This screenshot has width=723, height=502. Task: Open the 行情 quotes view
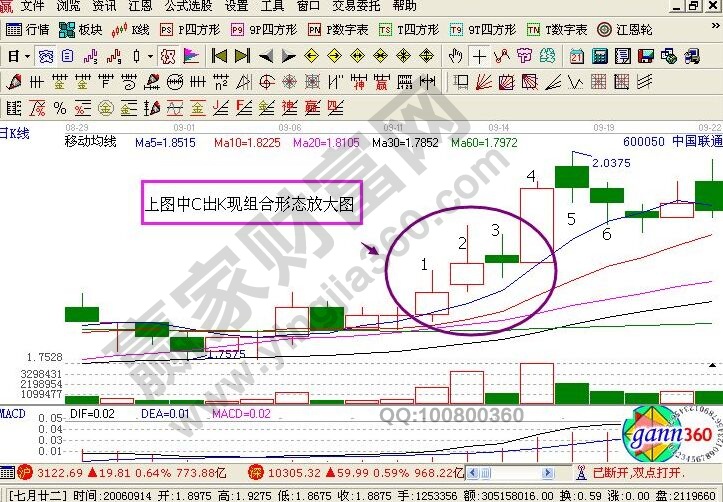coord(28,30)
